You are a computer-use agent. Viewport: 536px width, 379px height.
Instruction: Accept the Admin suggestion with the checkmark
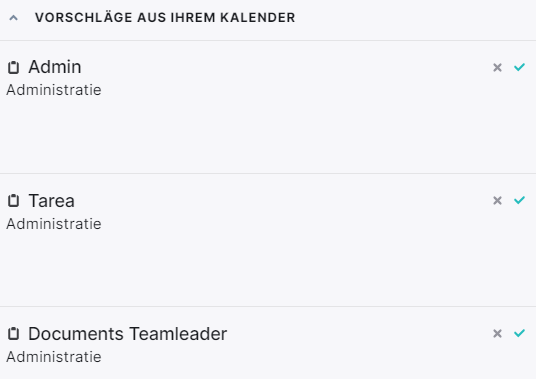click(519, 67)
